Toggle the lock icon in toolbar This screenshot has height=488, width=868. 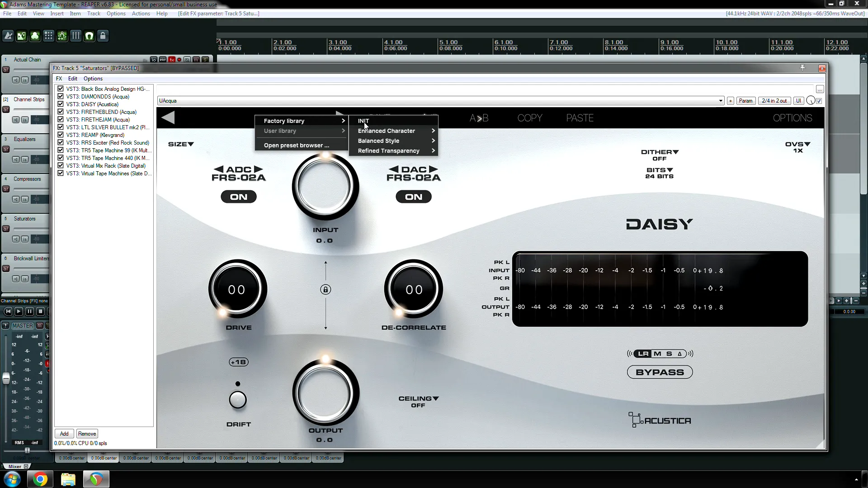pos(103,36)
